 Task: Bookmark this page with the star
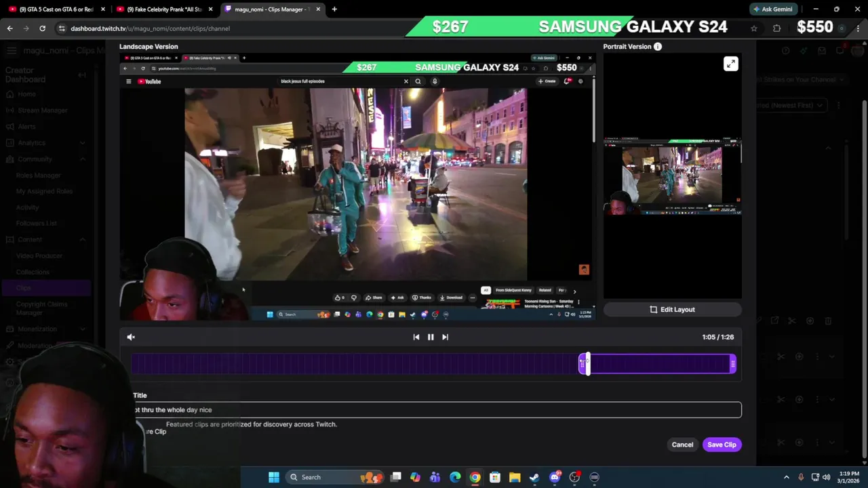tap(753, 28)
